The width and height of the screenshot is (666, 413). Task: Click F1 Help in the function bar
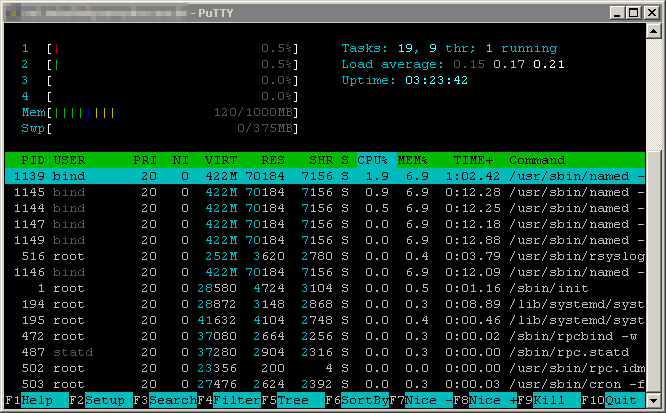pos(37,400)
